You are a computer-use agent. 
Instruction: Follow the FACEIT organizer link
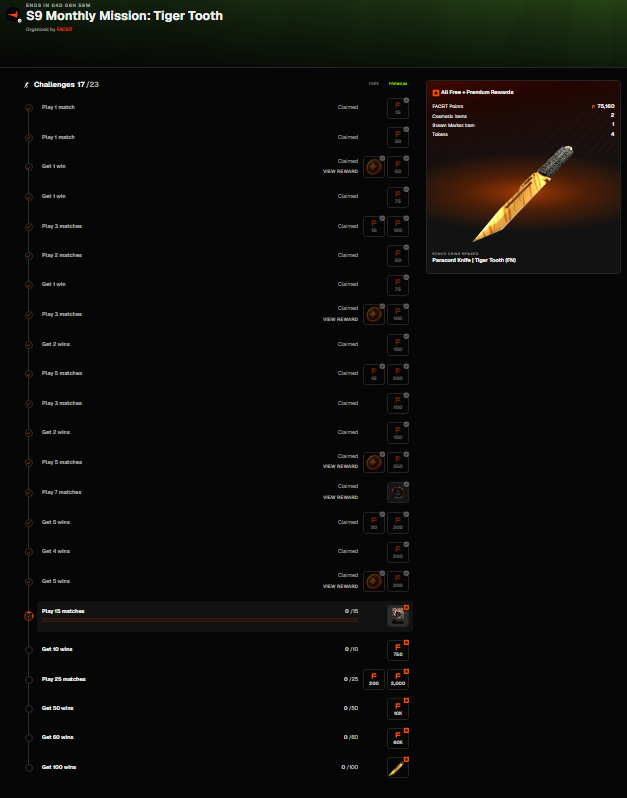click(x=65, y=30)
